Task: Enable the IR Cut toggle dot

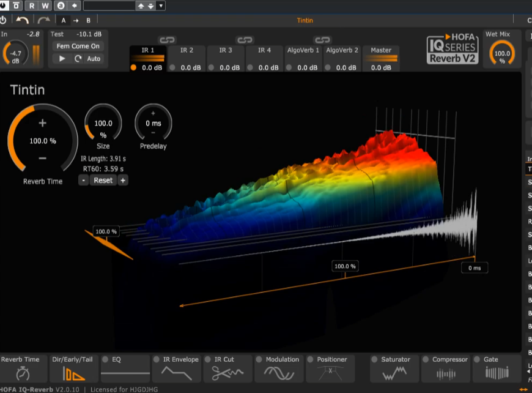Action: (x=208, y=359)
